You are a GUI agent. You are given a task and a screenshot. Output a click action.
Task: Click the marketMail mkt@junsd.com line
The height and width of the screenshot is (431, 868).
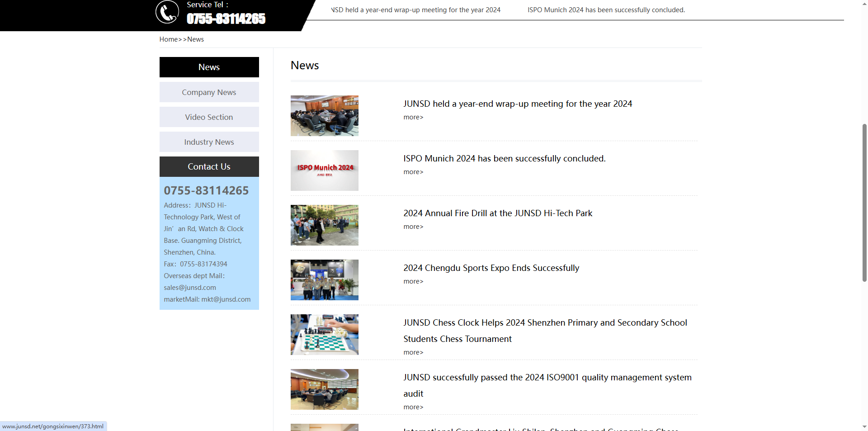(x=207, y=299)
